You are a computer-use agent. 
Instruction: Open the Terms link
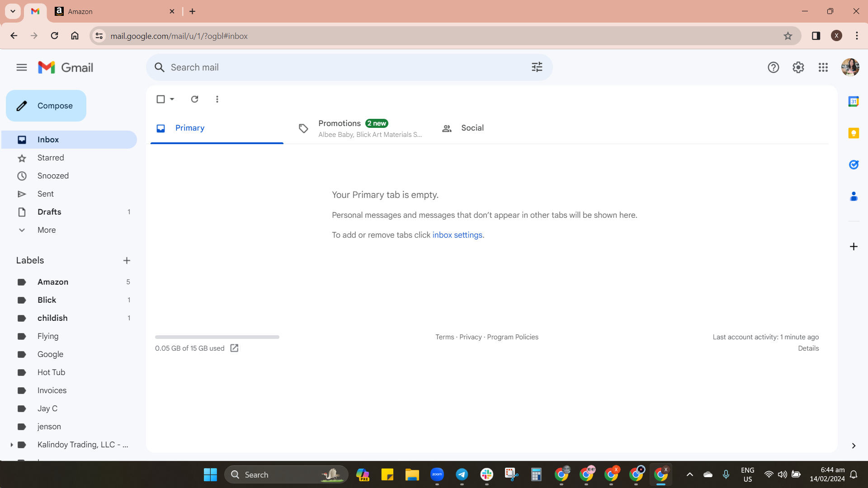pos(444,337)
